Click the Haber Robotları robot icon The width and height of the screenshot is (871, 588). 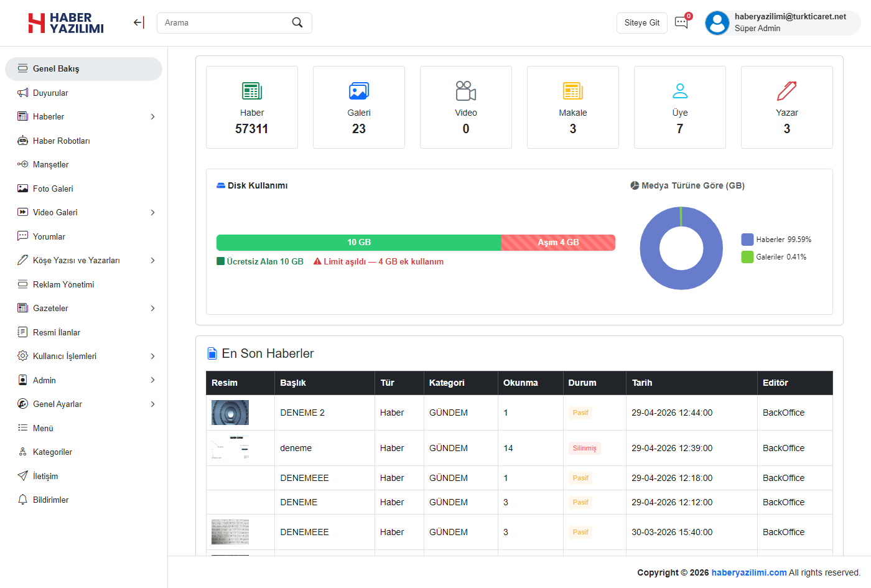pyautogui.click(x=23, y=141)
